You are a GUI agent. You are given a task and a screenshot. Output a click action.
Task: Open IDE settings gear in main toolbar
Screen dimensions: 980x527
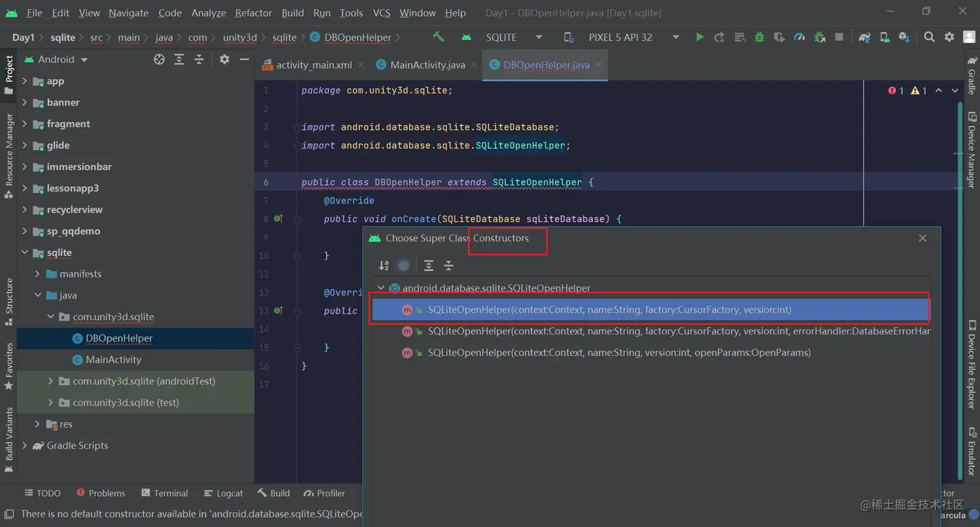coord(950,37)
